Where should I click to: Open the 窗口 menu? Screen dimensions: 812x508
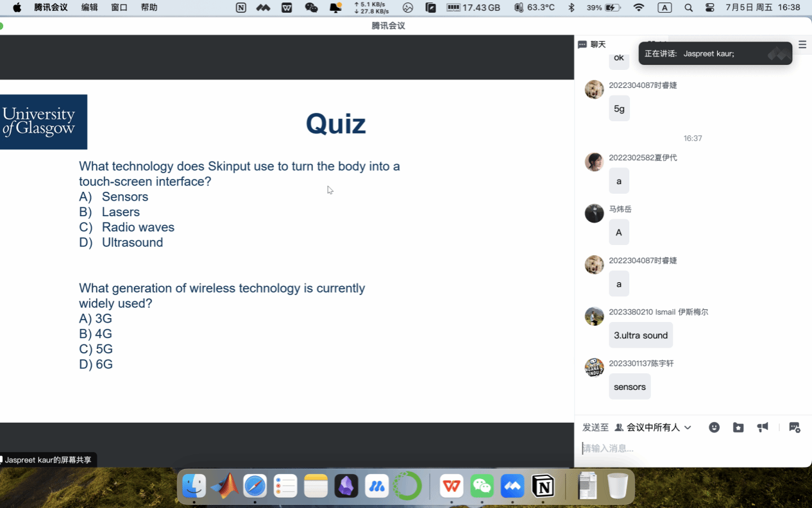pos(119,8)
